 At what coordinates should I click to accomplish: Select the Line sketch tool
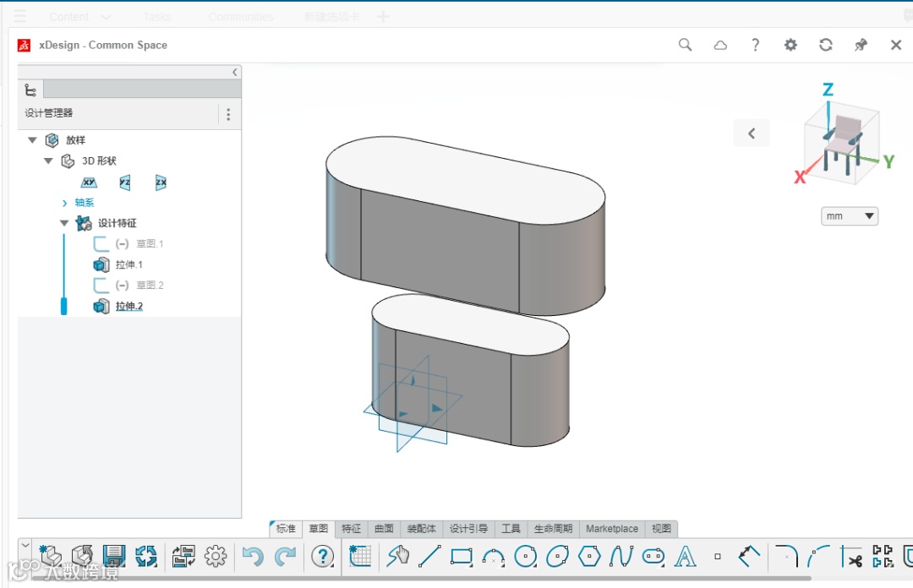[x=429, y=556]
